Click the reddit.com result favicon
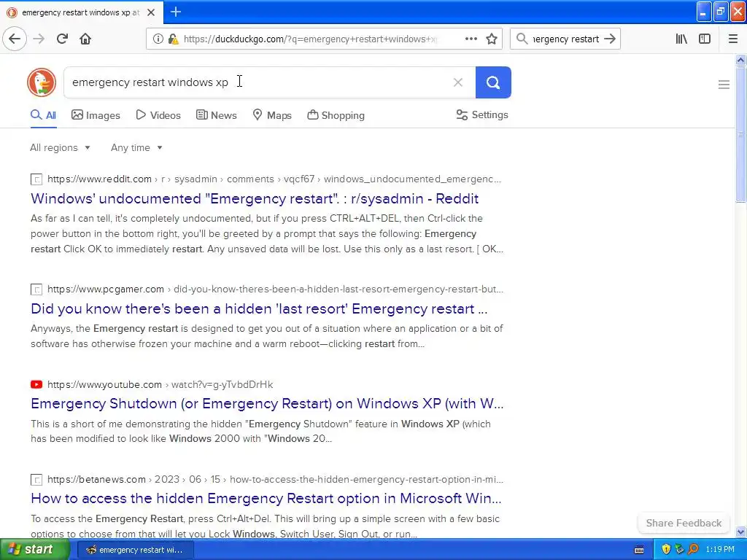Image resolution: width=747 pixels, height=560 pixels. (36, 179)
